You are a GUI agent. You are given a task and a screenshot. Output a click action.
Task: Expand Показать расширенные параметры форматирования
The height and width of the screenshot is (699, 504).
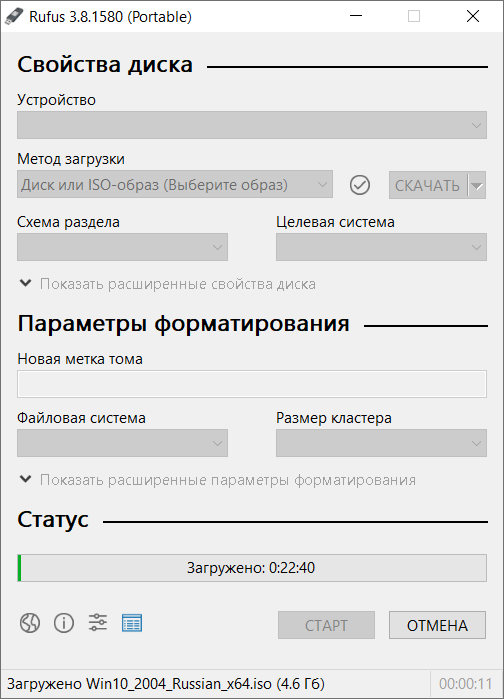(218, 480)
